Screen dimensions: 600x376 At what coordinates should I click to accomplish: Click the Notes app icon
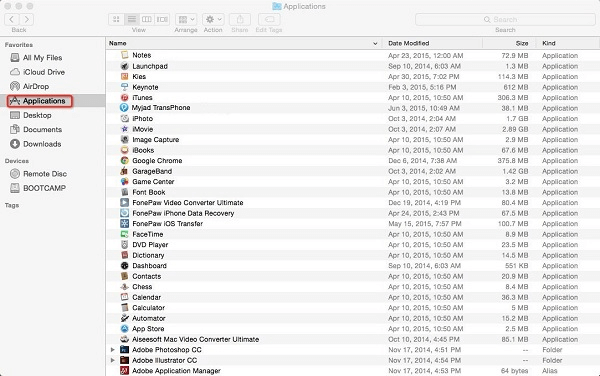coord(124,55)
